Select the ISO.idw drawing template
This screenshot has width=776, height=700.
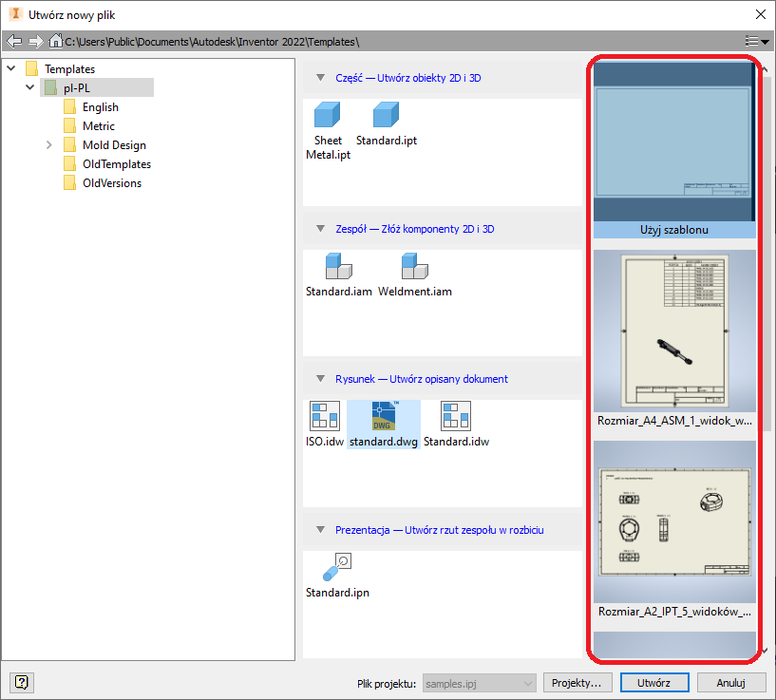pyautogui.click(x=325, y=417)
